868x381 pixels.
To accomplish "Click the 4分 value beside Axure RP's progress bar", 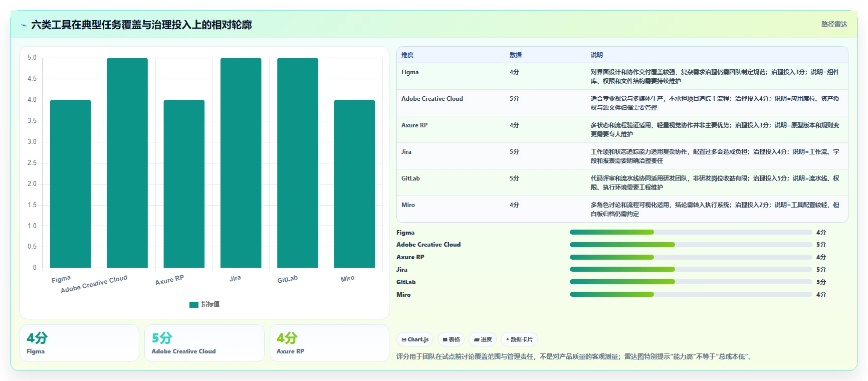I will [x=821, y=257].
